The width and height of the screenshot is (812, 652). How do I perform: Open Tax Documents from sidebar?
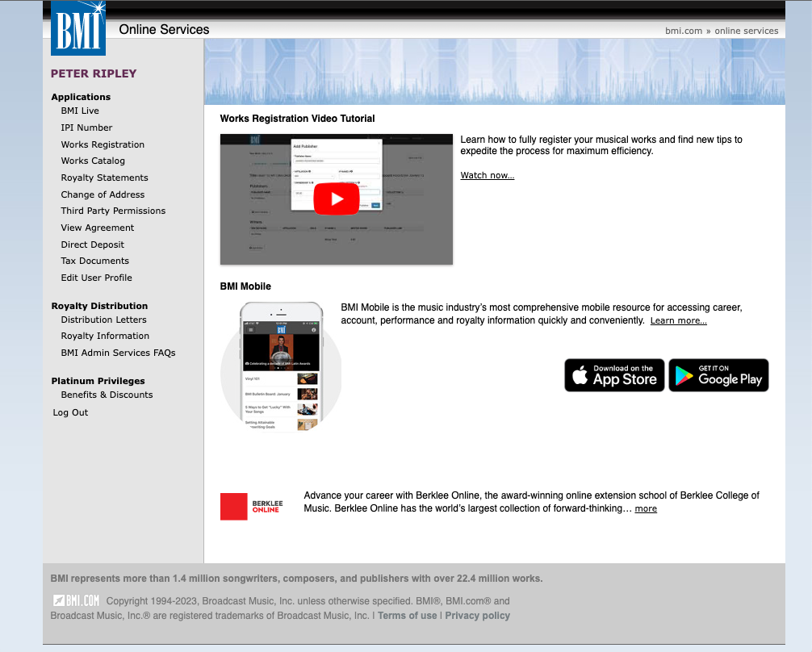point(94,261)
